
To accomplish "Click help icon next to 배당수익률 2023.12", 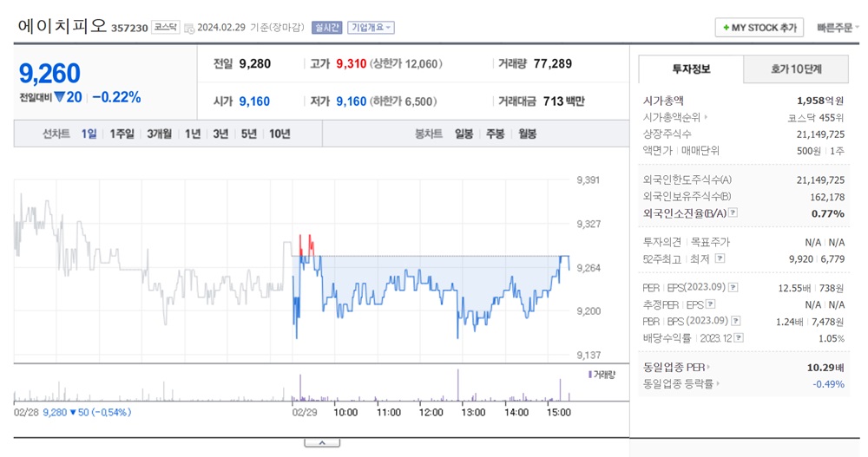I will (x=739, y=337).
